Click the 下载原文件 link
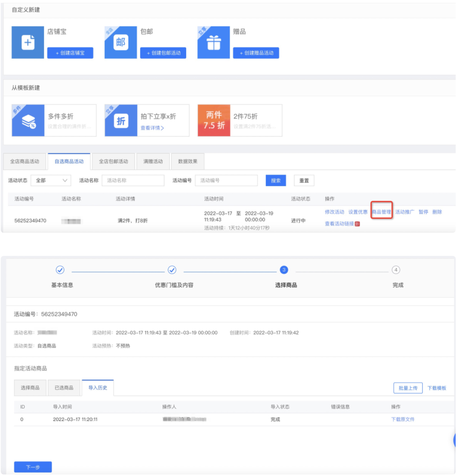 (x=403, y=419)
